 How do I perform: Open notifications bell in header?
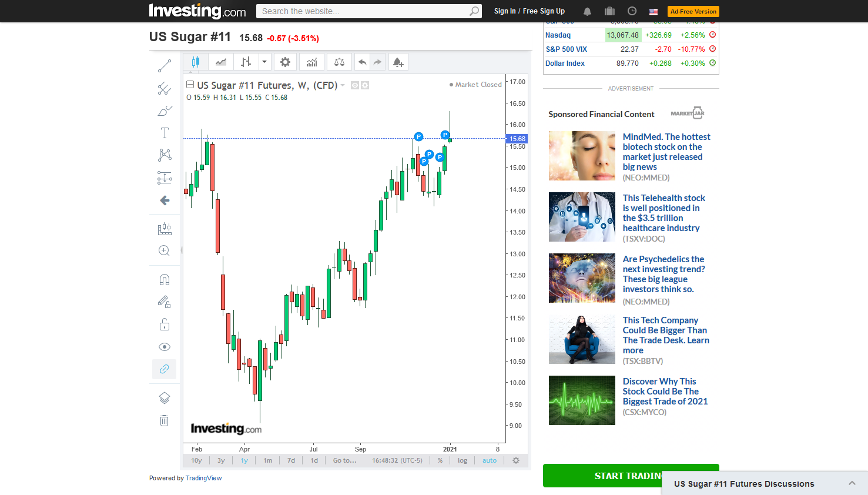point(587,11)
